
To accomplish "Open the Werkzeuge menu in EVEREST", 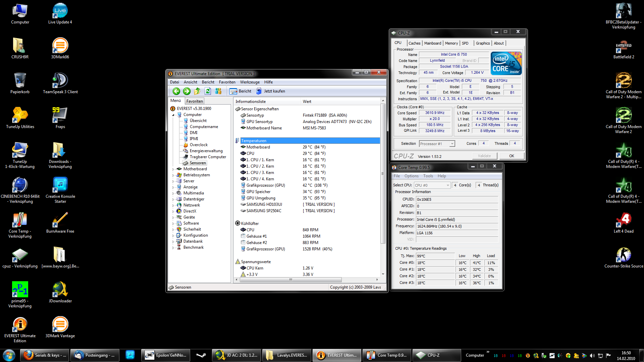I will point(250,82).
